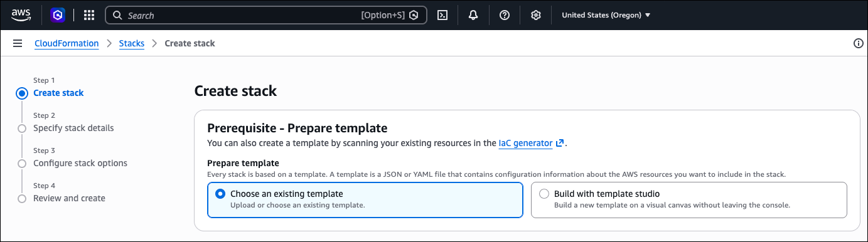Image resolution: width=868 pixels, height=242 pixels.
Task: Focus the Search input field
Action: (265, 15)
